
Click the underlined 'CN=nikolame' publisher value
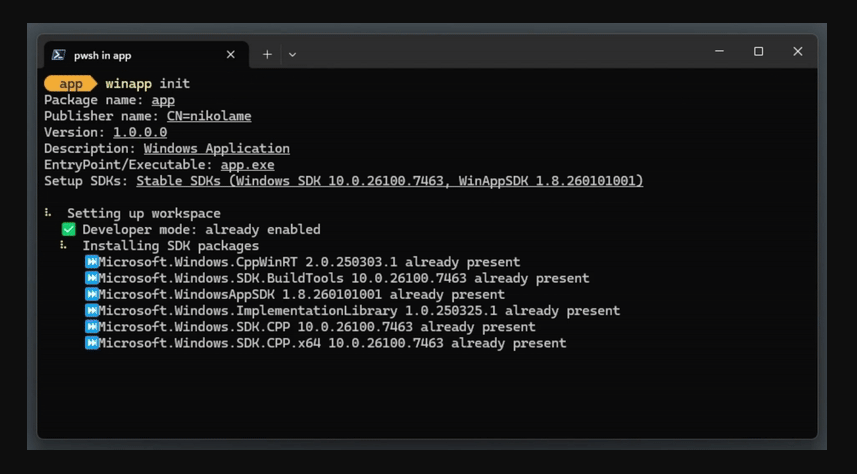click(209, 116)
